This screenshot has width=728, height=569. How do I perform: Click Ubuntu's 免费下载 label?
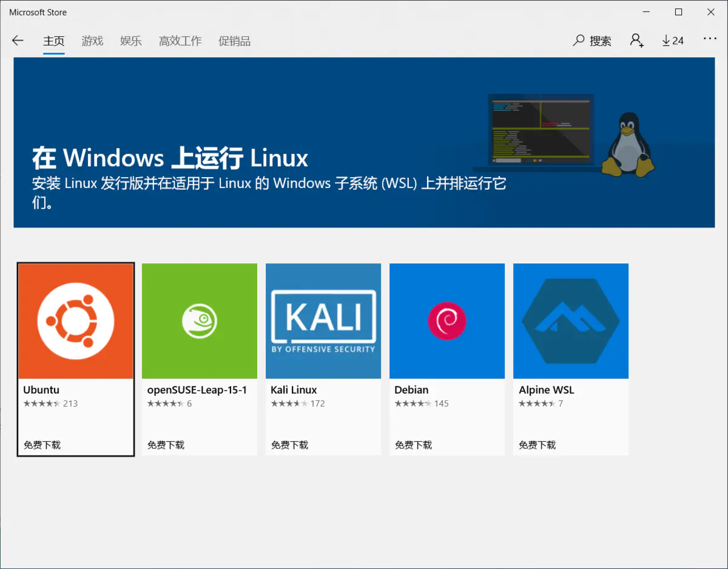42,445
